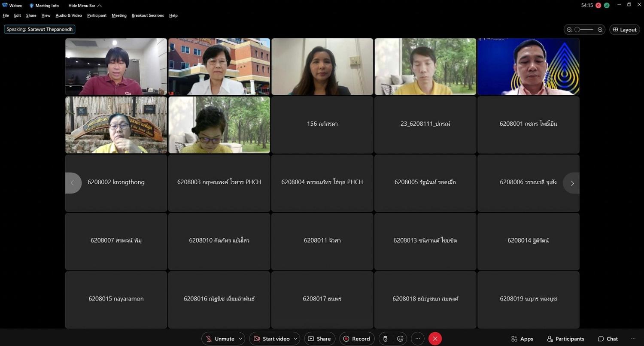Select the video tile with blue triangle background

529,67
